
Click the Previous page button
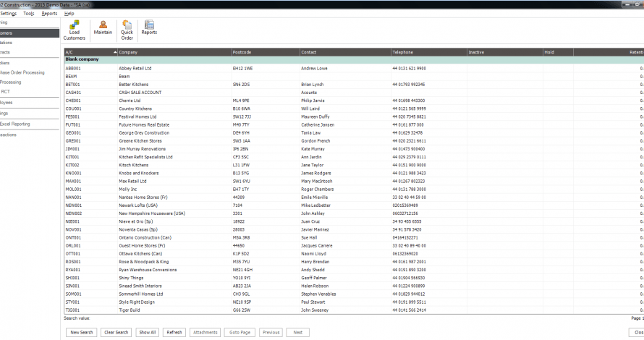point(271,333)
